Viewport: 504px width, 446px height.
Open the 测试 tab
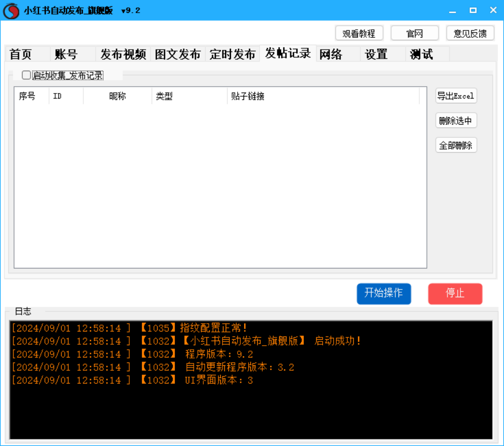click(428, 54)
